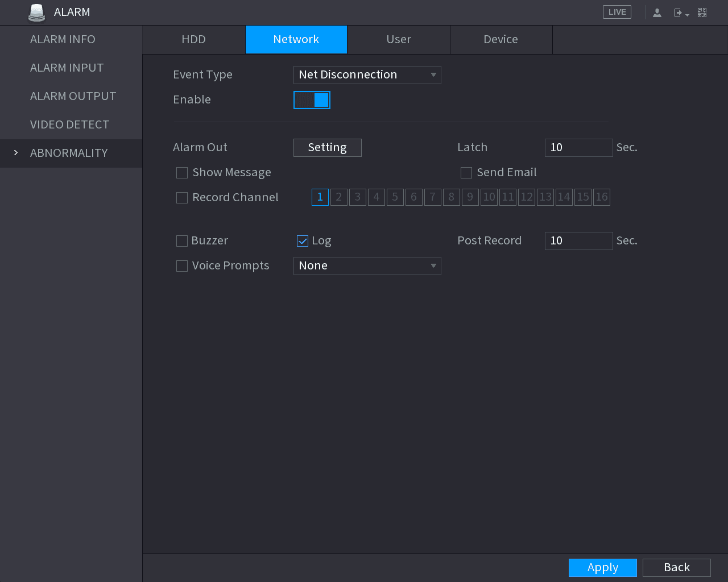Enable the Buzzer checkbox
Image resolution: width=728 pixels, height=582 pixels.
(x=182, y=241)
